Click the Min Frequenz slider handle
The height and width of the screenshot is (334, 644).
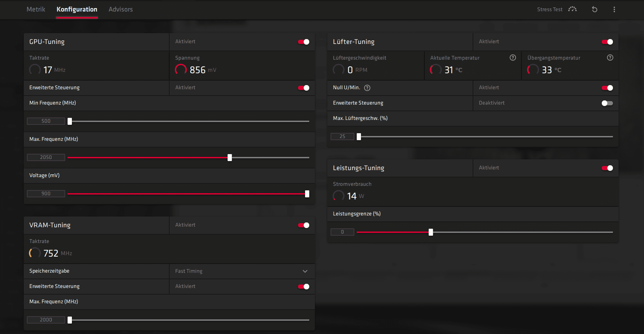point(70,121)
